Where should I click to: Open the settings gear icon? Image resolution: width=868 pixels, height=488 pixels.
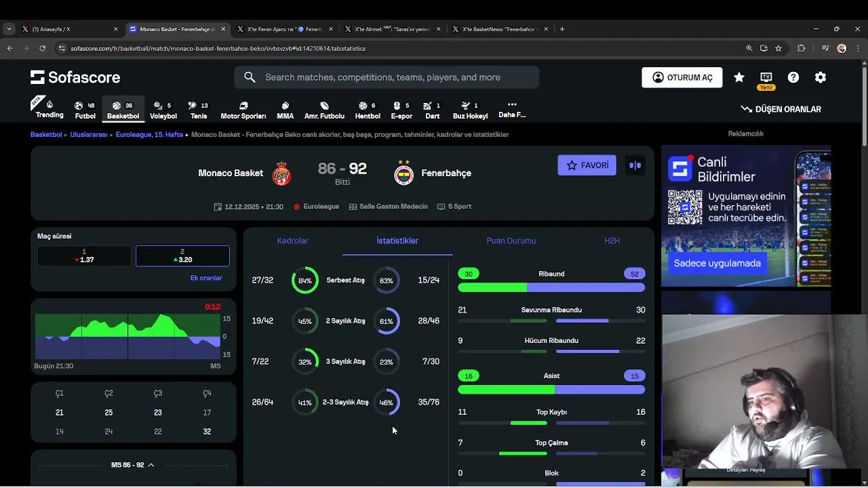click(821, 77)
